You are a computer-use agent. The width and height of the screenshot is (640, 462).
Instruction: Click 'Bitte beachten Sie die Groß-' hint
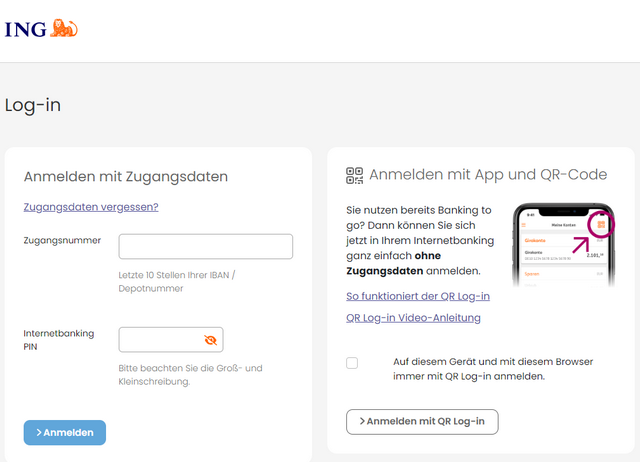(190, 375)
